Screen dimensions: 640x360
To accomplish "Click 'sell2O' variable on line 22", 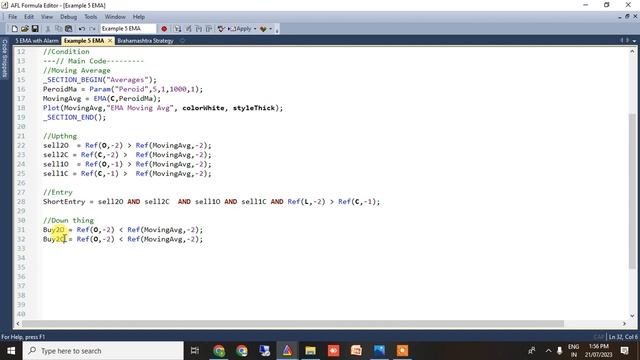I will pos(56,146).
